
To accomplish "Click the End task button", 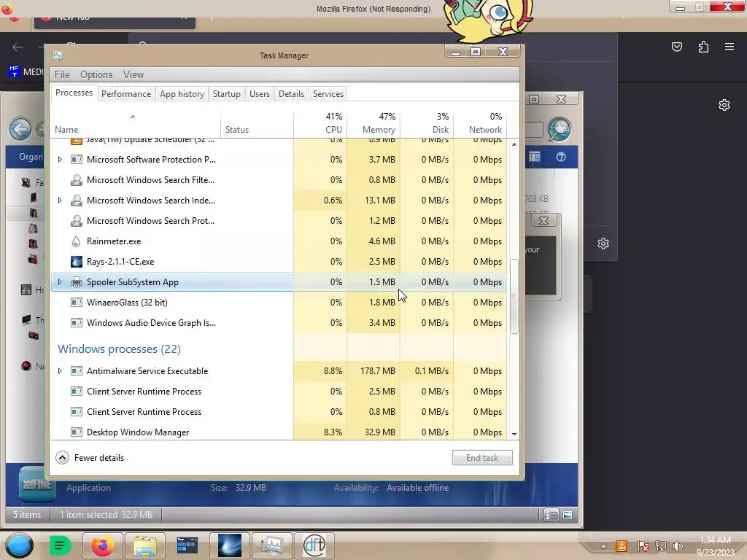I will 482,458.
